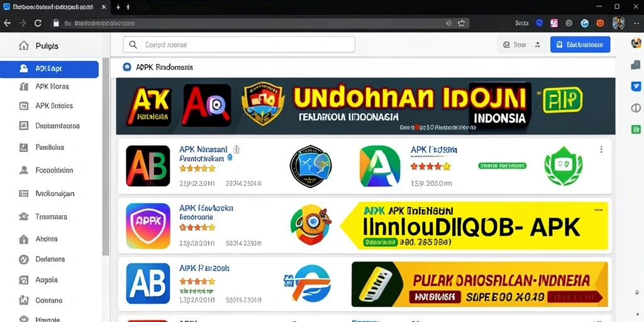Click the green pill button on APK card
This screenshot has height=322, width=644.
(502, 166)
